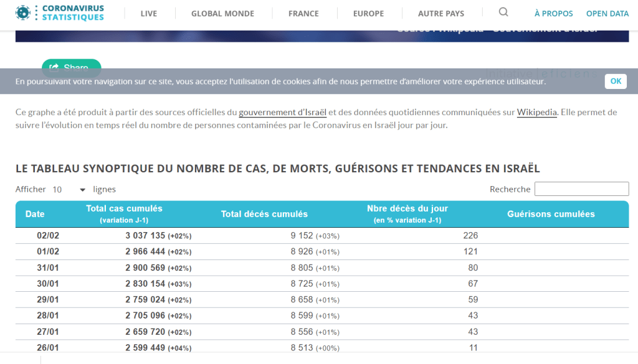The image size is (638, 364).
Task: Click the Coronavirus Statistiques logo icon
Action: [24, 13]
